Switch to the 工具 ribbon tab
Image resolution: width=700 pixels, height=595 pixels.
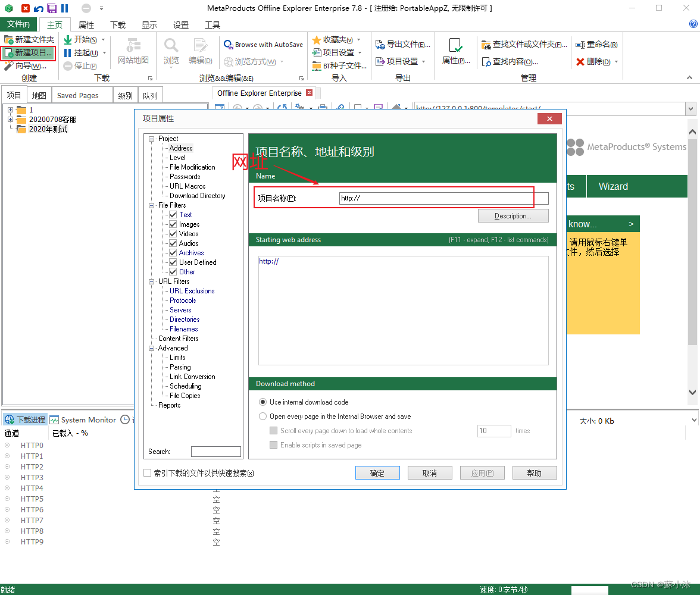[212, 25]
